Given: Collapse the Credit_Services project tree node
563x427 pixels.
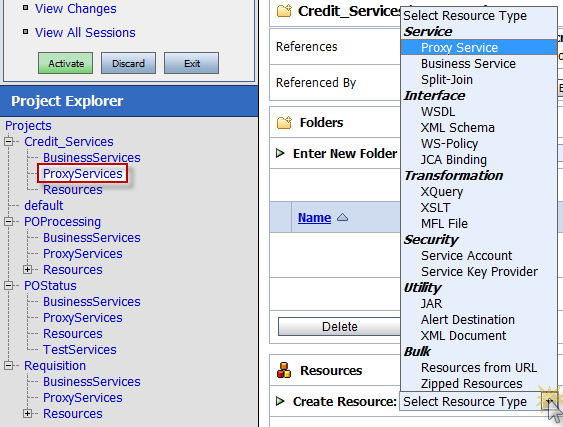Looking at the screenshot, I should click(8, 141).
